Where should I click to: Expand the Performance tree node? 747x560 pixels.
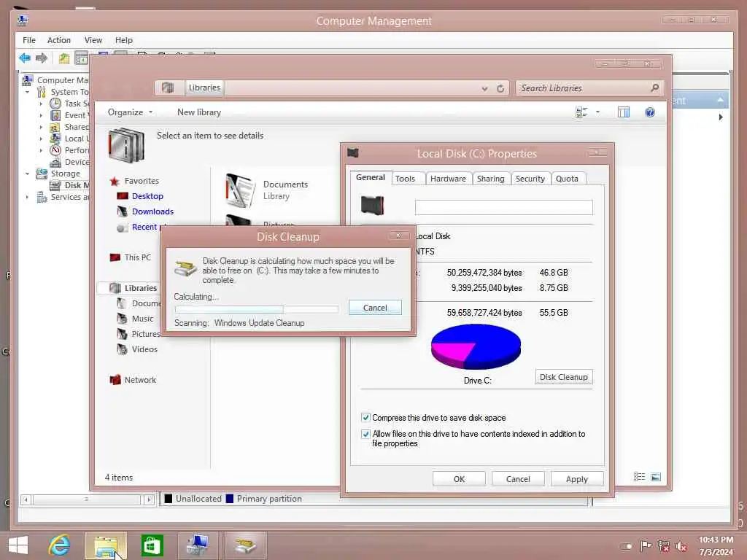[41, 150]
